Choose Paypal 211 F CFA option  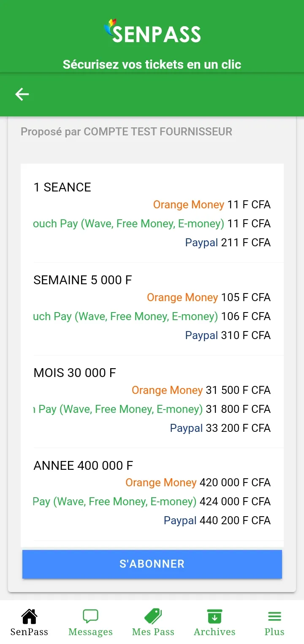point(228,243)
